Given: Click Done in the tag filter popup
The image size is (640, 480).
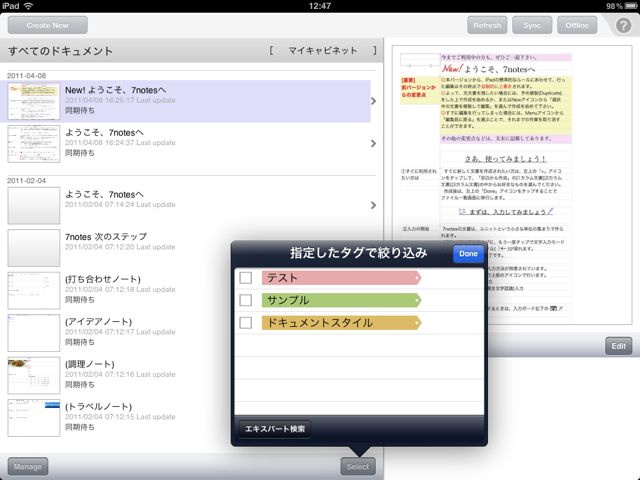Looking at the screenshot, I should tap(468, 253).
